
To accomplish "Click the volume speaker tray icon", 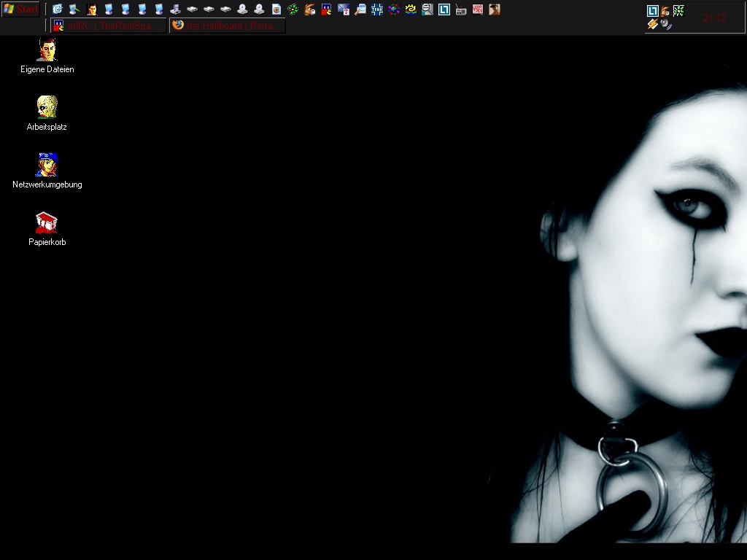I will (665, 24).
